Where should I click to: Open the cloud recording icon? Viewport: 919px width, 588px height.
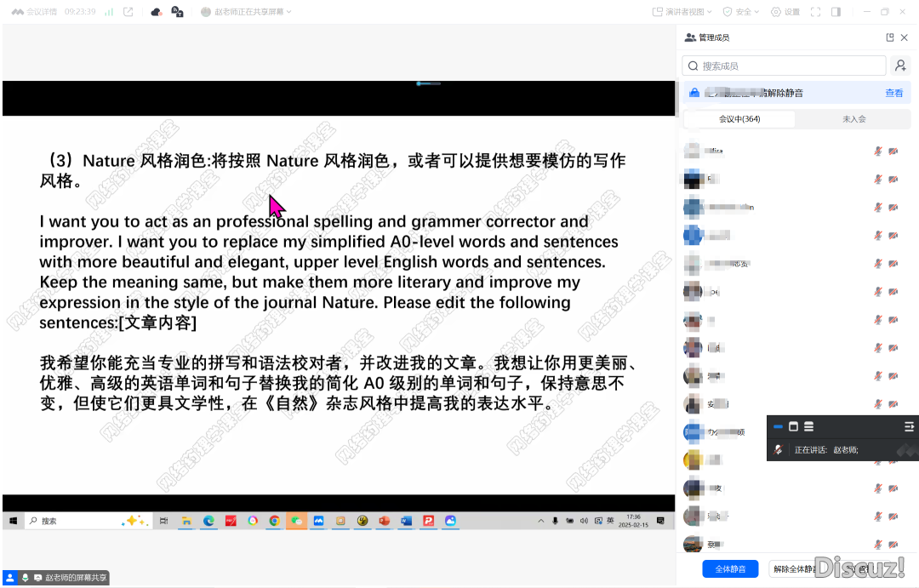click(156, 12)
